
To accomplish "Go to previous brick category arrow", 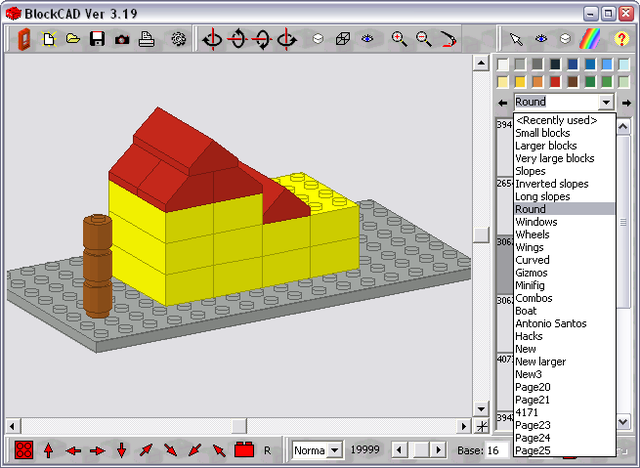I will tap(502, 103).
